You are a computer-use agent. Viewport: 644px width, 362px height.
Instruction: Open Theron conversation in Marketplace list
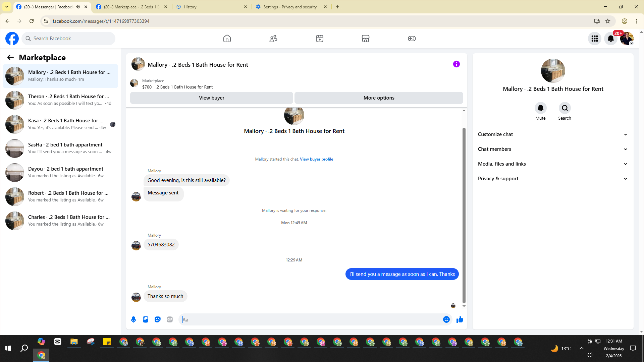(60, 100)
